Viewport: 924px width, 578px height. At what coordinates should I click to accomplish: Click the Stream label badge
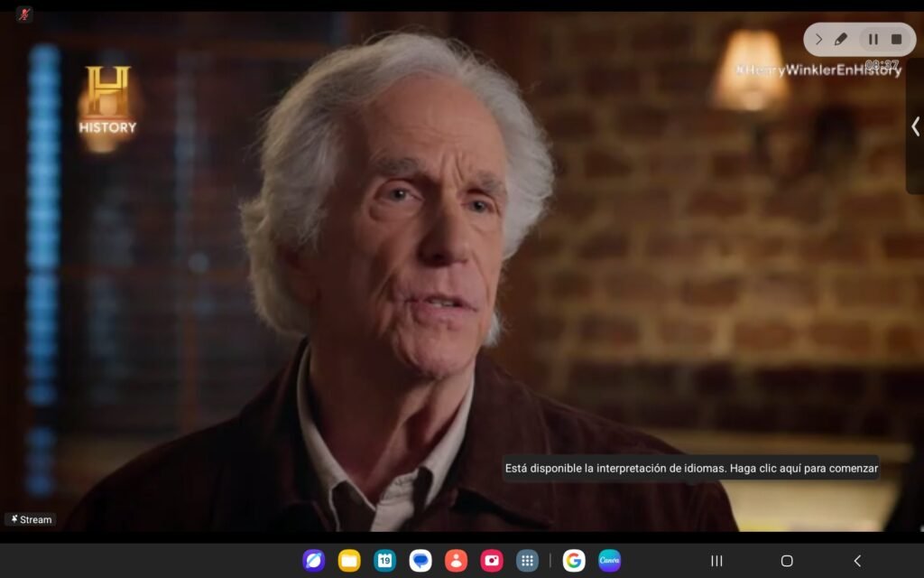point(31,519)
